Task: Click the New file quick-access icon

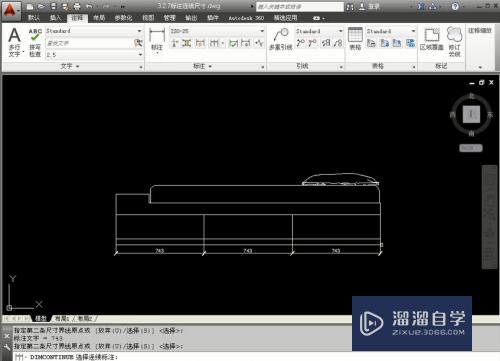Action: [30, 6]
